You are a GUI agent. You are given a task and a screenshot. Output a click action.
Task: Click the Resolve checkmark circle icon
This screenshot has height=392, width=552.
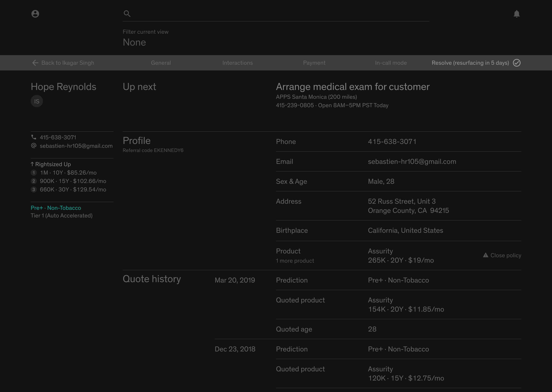point(517,63)
